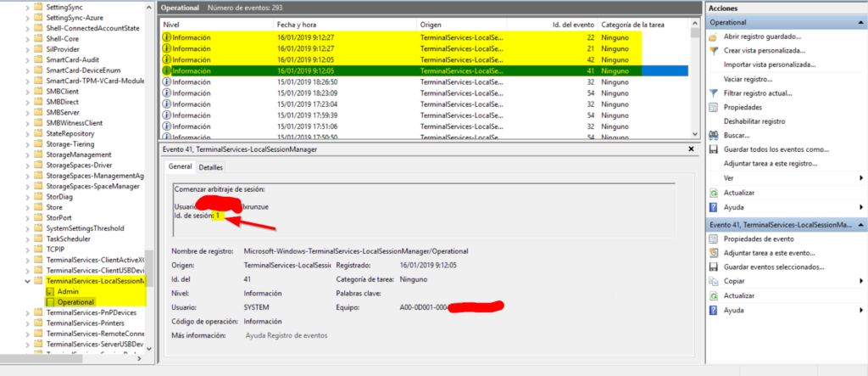This screenshot has height=376, width=868.
Task: Click the Comenzar arbitraje de sesión text
Action: pyautogui.click(x=220, y=189)
